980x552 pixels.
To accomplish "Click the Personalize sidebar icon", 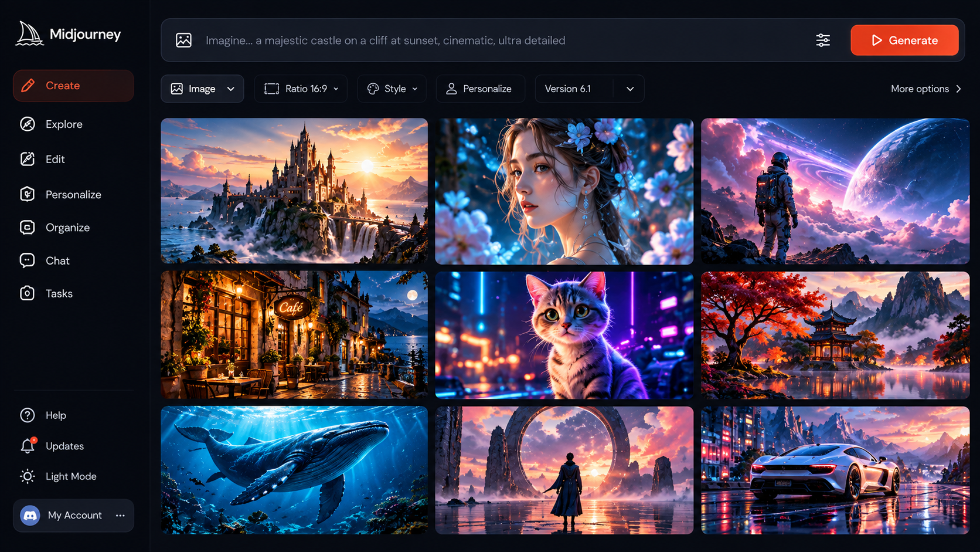I will tap(28, 194).
